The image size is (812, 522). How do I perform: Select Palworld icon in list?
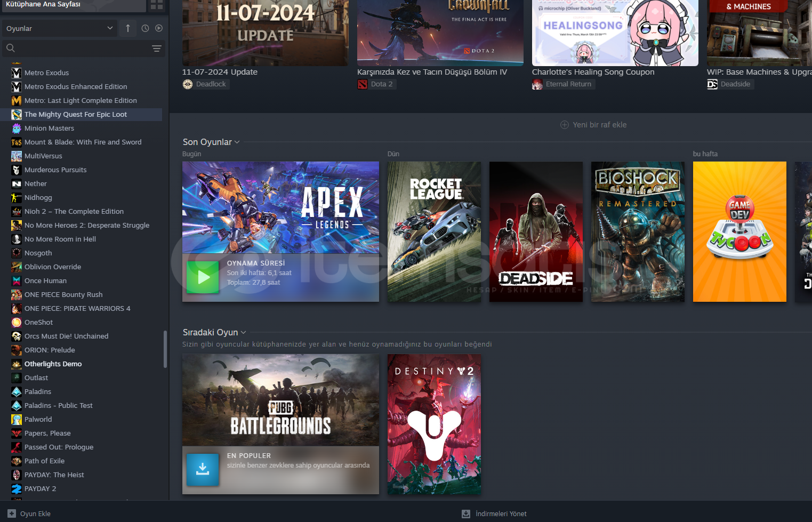17,419
